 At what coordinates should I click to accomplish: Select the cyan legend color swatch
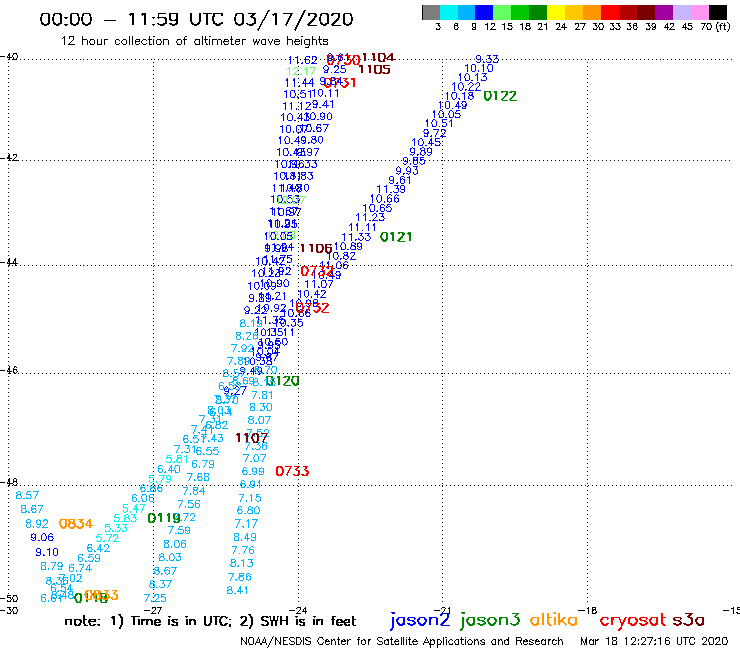pos(448,12)
